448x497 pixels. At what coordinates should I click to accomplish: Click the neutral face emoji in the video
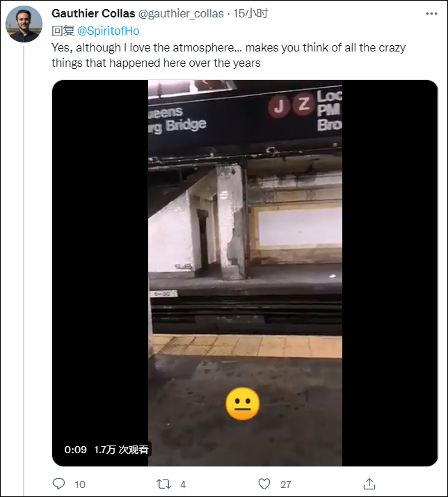click(x=243, y=404)
